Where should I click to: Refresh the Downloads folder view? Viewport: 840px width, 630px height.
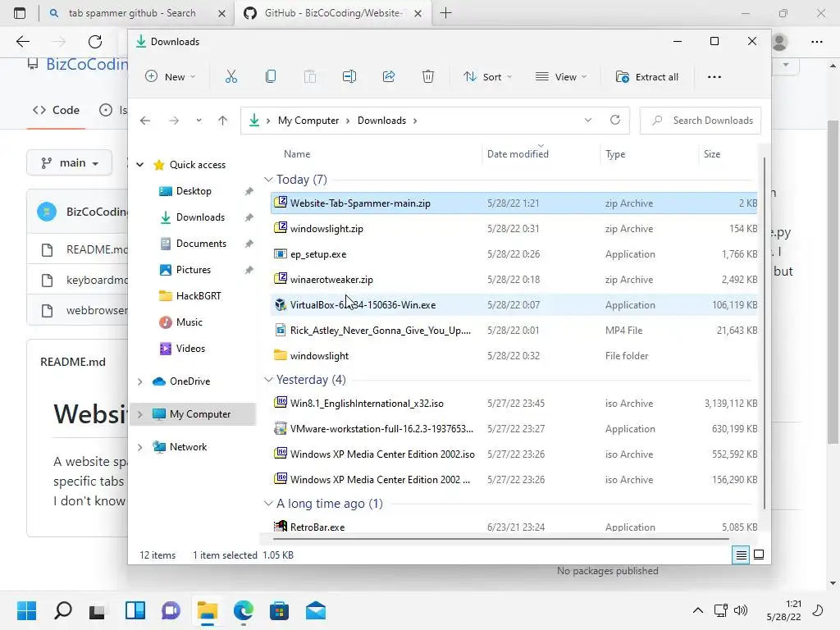point(615,120)
